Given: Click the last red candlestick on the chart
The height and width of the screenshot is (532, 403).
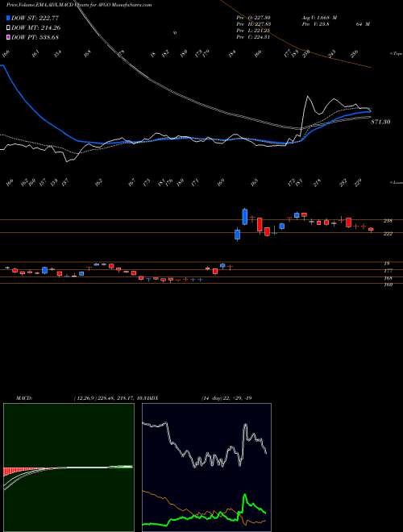Looking at the screenshot, I should 371,230.
